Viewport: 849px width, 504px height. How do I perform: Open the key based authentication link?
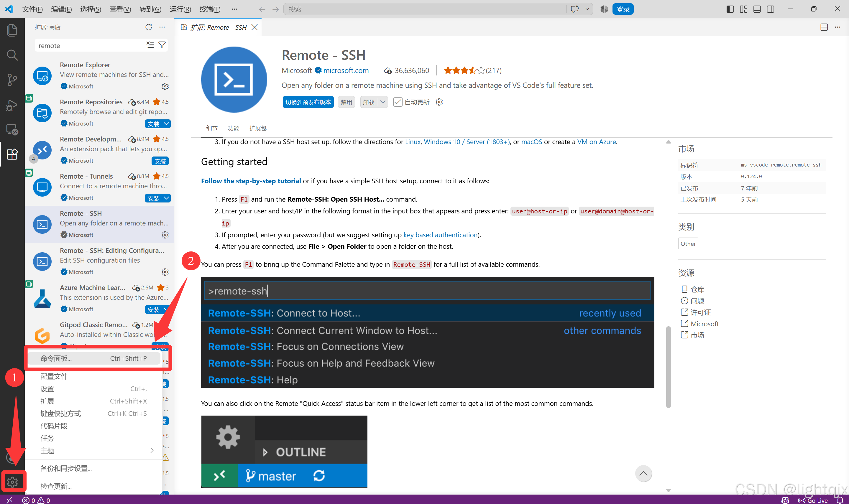440,235
